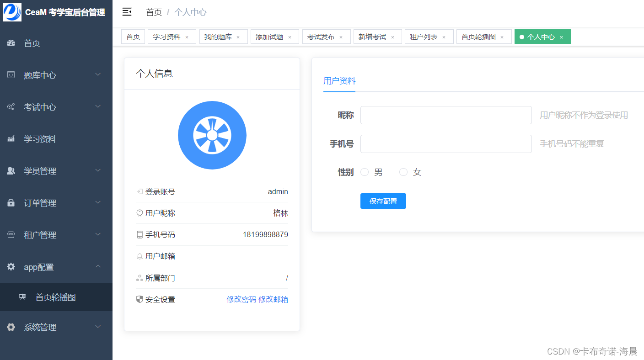Collapse the app配置 menu chevron
Image resolution: width=644 pixels, height=360 pixels.
pos(97,267)
